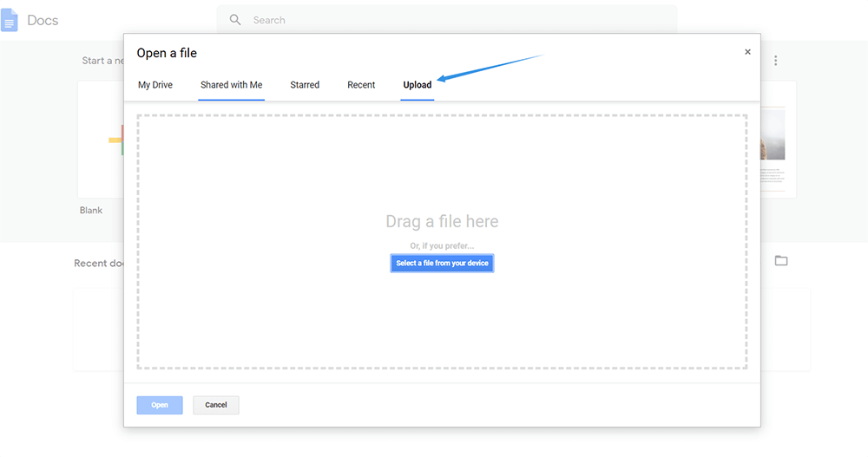
Task: Click the search magnifier icon
Action: (235, 20)
